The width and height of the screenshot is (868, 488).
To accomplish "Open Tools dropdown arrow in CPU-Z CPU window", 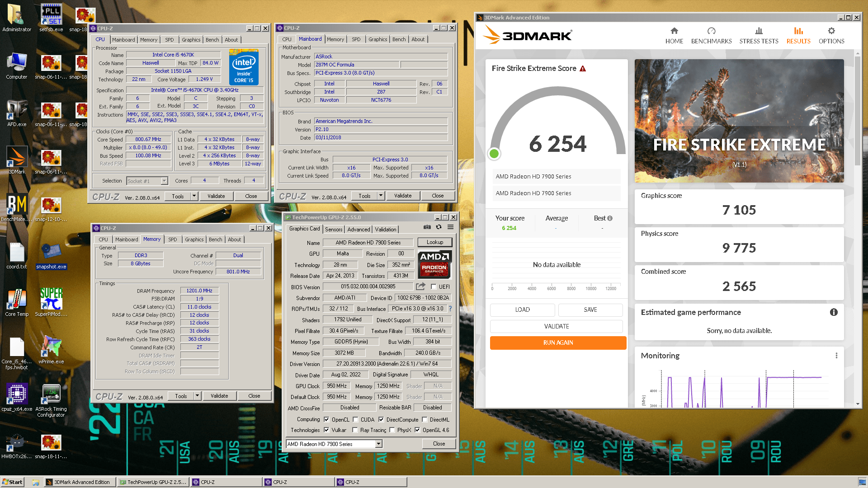I will (194, 196).
